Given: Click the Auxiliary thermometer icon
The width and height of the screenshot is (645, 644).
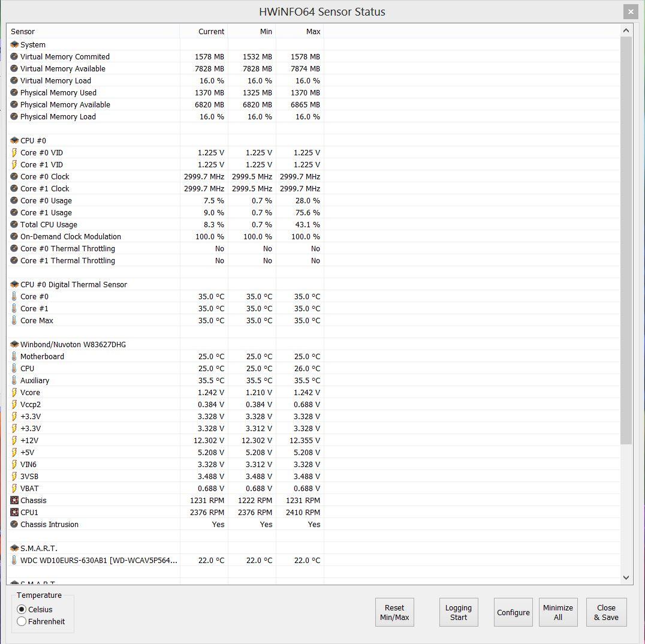Looking at the screenshot, I should tap(14, 380).
